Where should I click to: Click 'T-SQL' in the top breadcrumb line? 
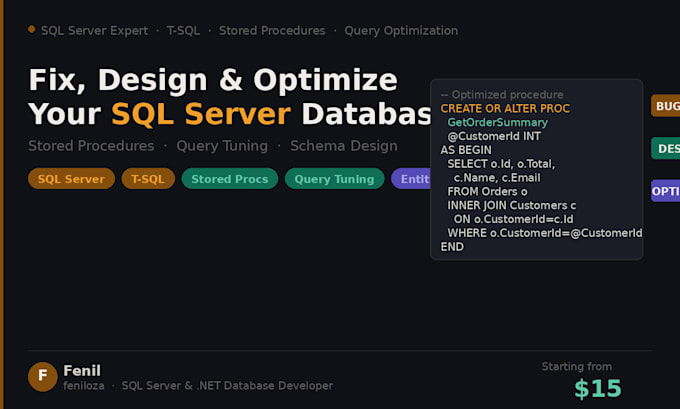click(183, 31)
